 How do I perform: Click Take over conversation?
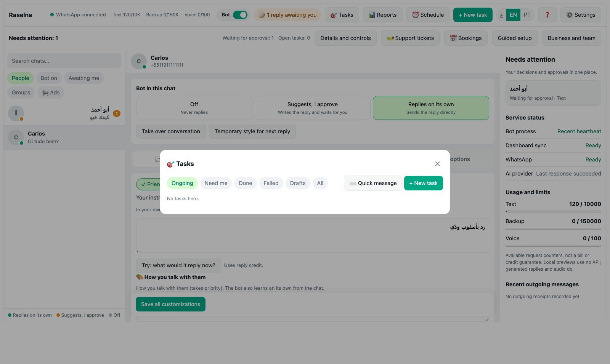(171, 131)
